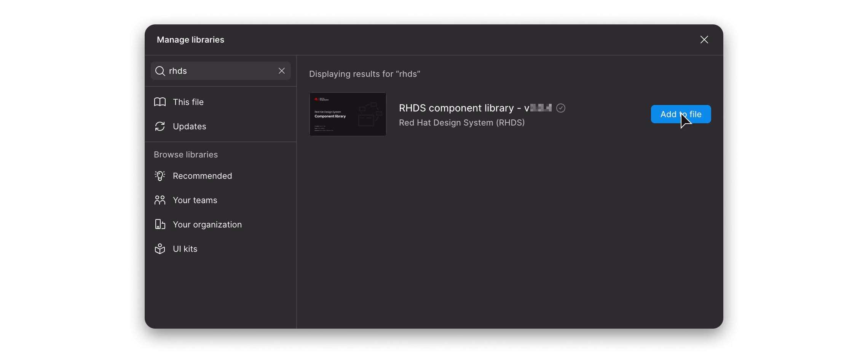Open the Your teams libraries section
This screenshot has height=353, width=868.
(195, 200)
